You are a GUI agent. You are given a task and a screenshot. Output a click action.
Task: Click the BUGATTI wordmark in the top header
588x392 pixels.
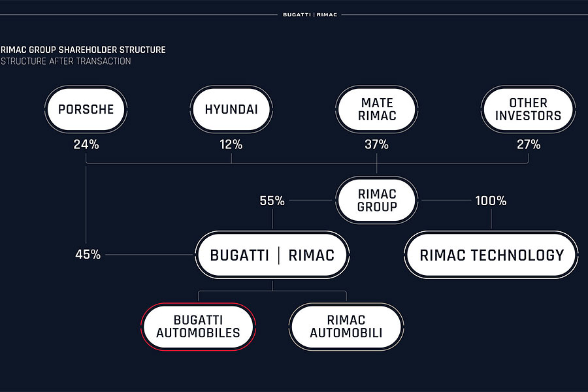(x=297, y=15)
